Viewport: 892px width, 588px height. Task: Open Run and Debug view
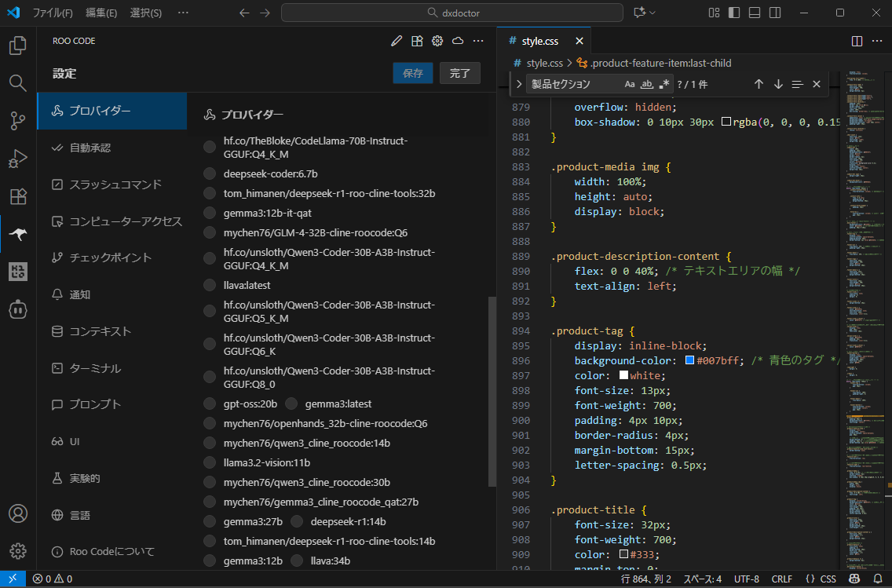click(x=18, y=159)
